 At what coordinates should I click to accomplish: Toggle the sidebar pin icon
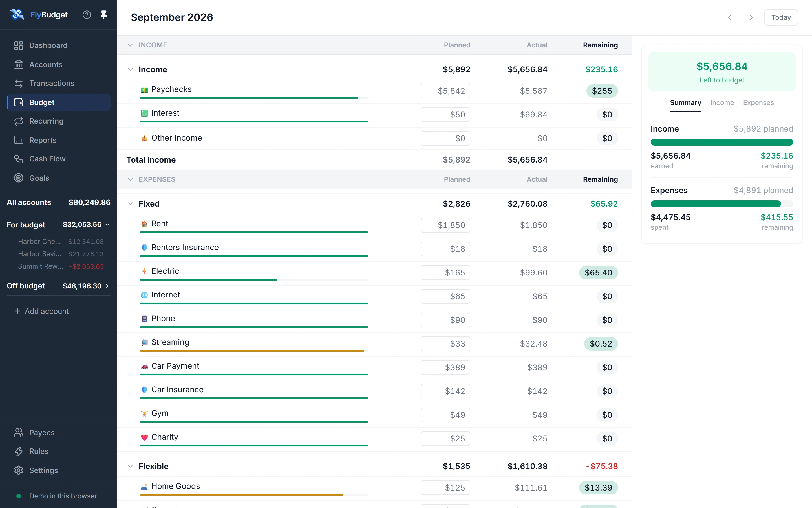pos(104,15)
